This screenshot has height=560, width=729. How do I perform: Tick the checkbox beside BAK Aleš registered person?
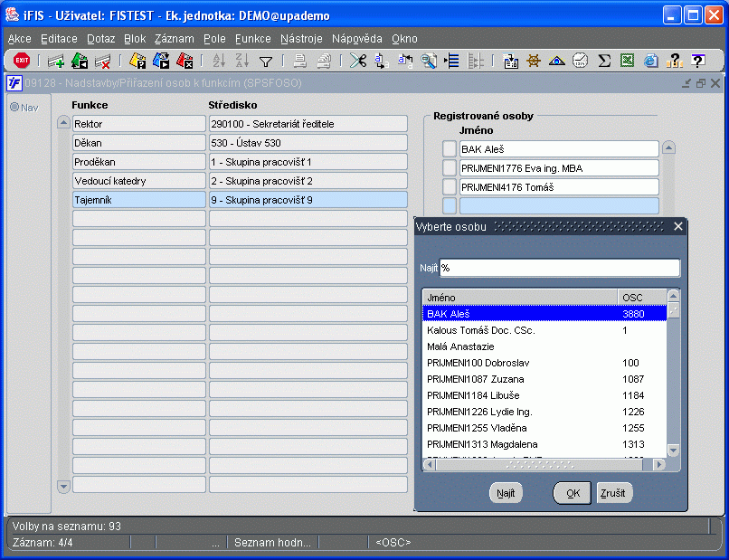[450, 149]
